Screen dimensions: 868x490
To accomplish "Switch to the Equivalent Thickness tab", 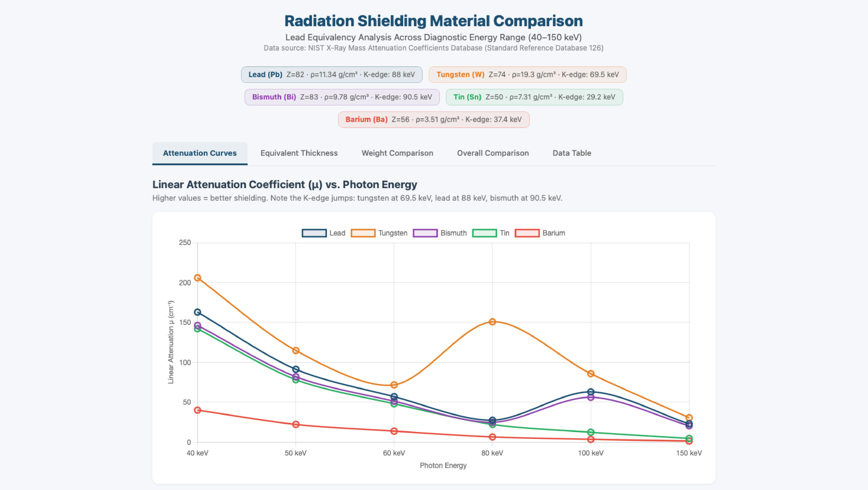I will 299,153.
